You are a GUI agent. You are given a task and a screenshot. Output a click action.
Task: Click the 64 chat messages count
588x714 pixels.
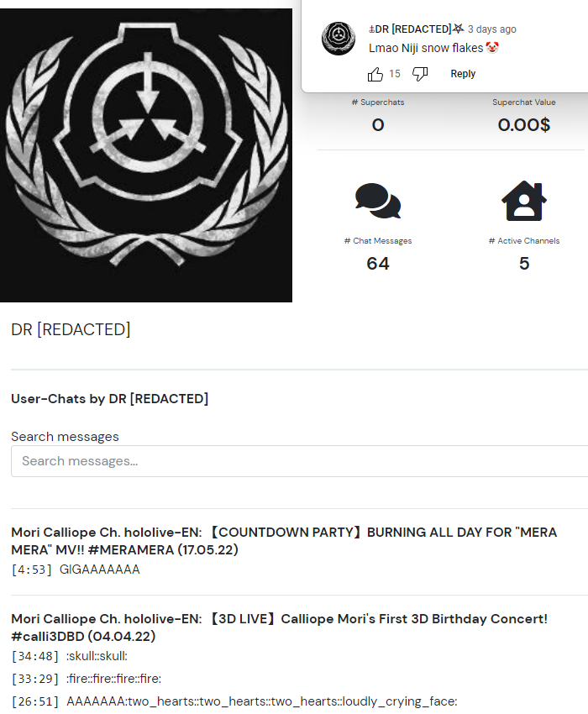(378, 264)
